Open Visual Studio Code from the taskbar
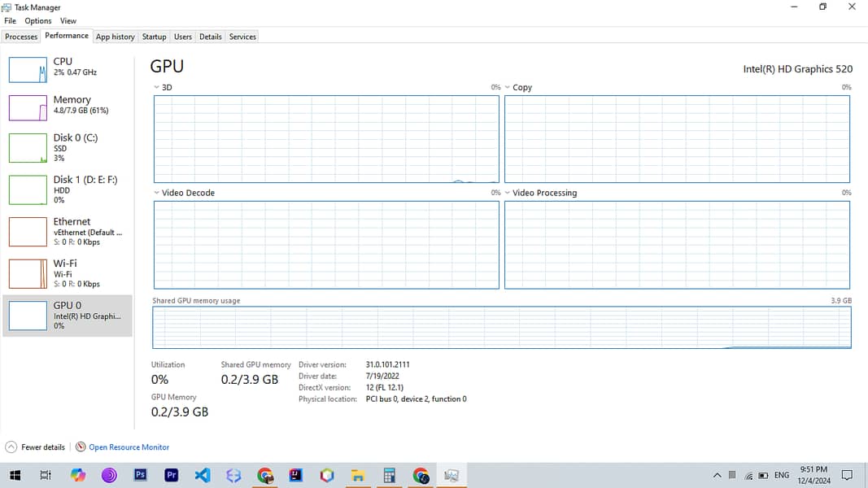This screenshot has width=868, height=488. [203, 475]
